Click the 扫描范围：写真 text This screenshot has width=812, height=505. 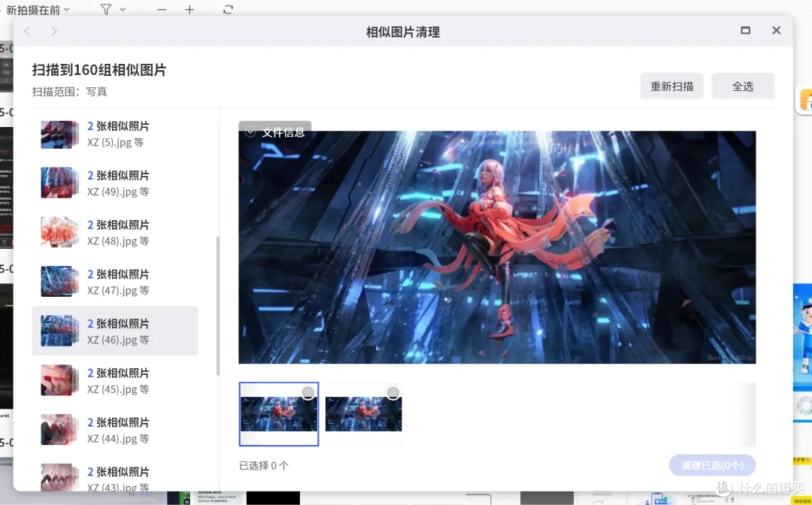[x=69, y=92]
